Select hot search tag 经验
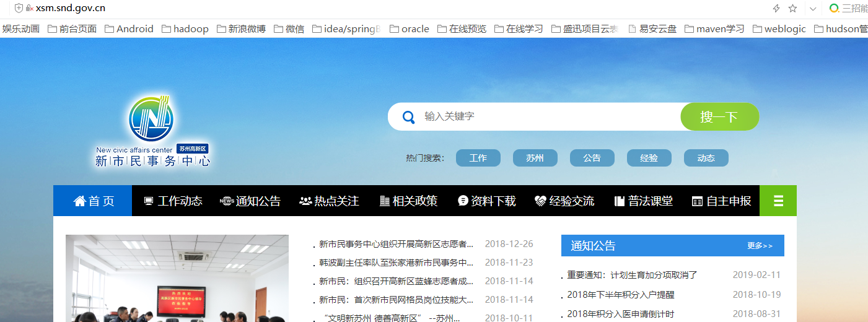 tap(649, 158)
